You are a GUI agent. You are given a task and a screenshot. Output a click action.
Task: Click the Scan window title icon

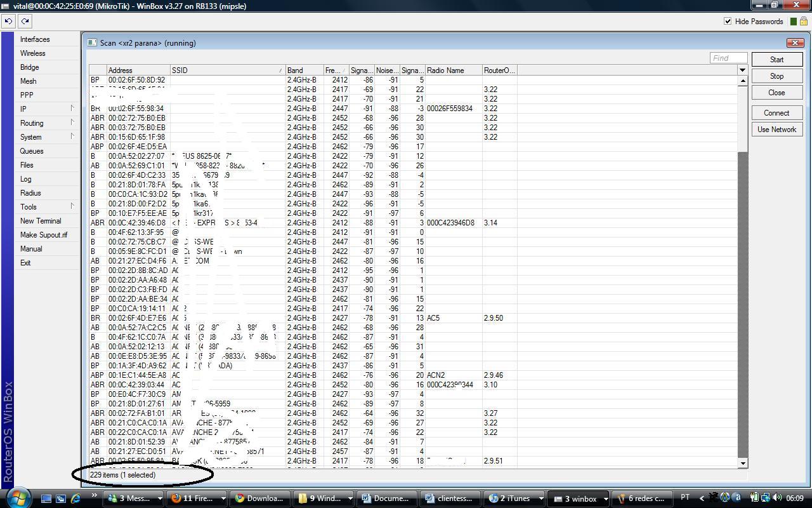click(92, 43)
